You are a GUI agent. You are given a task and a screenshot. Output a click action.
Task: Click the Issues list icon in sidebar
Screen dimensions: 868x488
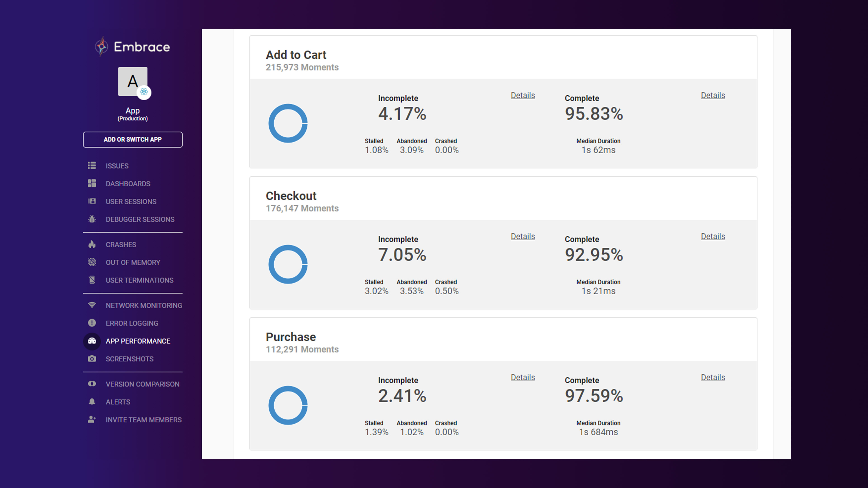(x=92, y=166)
